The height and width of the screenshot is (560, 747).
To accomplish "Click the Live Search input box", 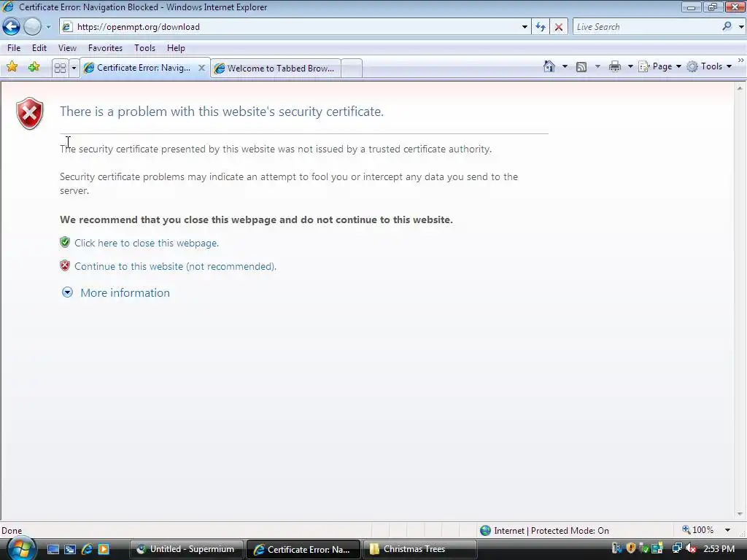I will (x=646, y=27).
